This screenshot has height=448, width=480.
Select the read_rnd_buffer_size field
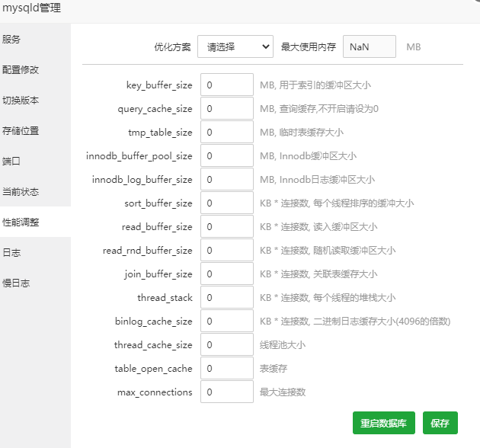pyautogui.click(x=227, y=250)
